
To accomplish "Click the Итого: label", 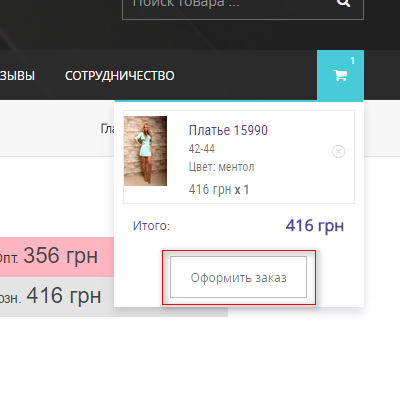I will click(x=151, y=226).
